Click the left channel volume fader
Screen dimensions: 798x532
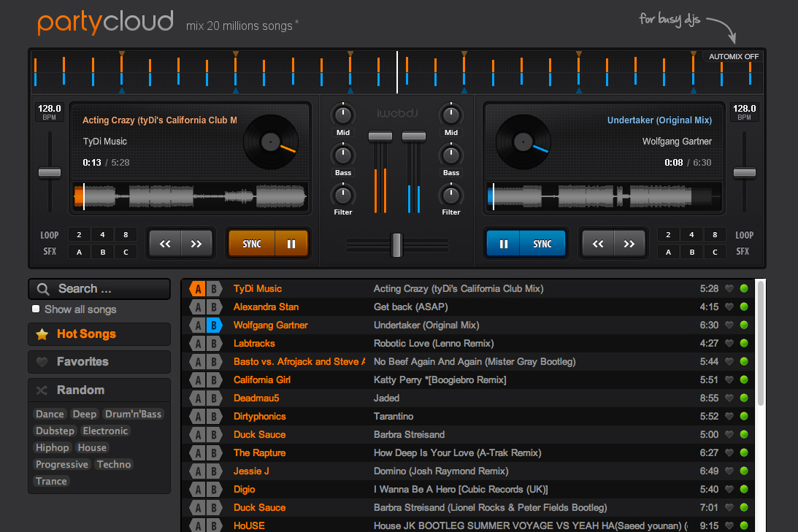click(x=380, y=136)
